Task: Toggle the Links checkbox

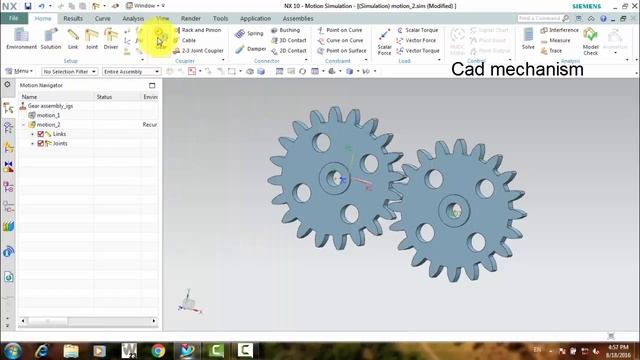Action: tap(40, 134)
